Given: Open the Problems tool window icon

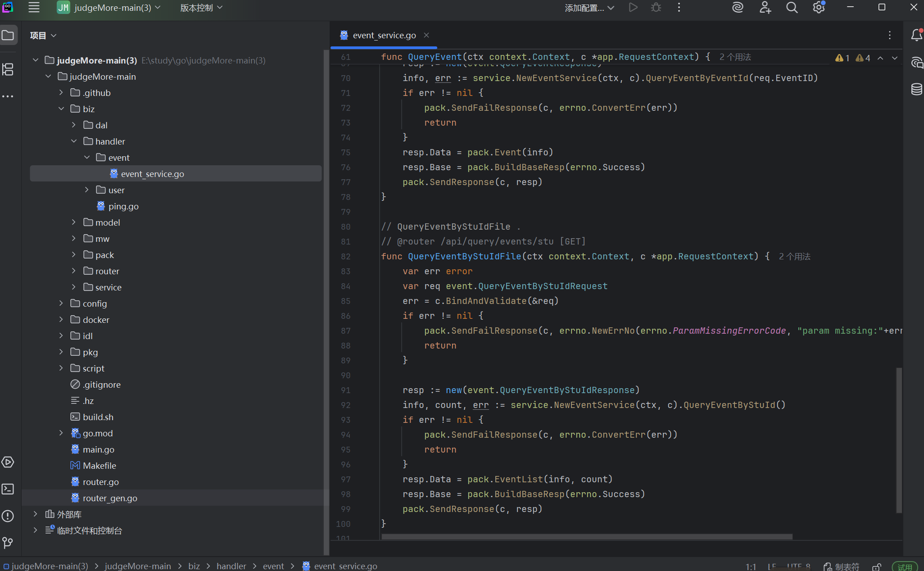Looking at the screenshot, I should click(8, 516).
